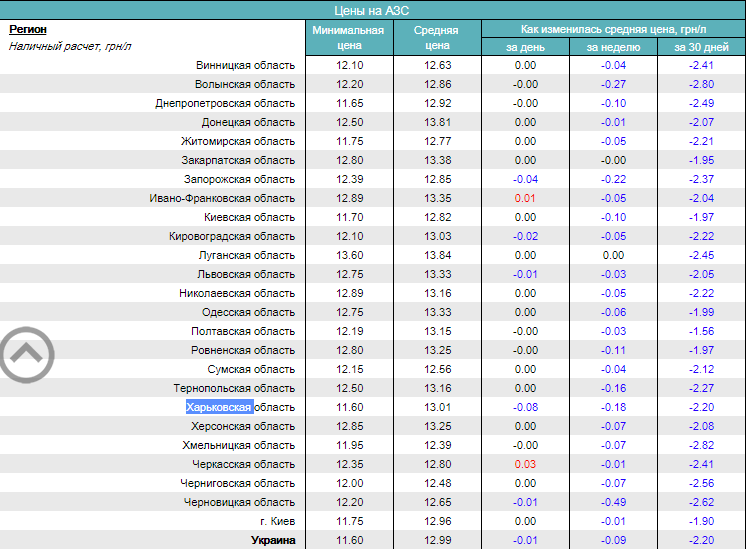Viewport: 746px width, 549px height.
Task: Click the 'Регион' column header
Action: click(x=27, y=29)
